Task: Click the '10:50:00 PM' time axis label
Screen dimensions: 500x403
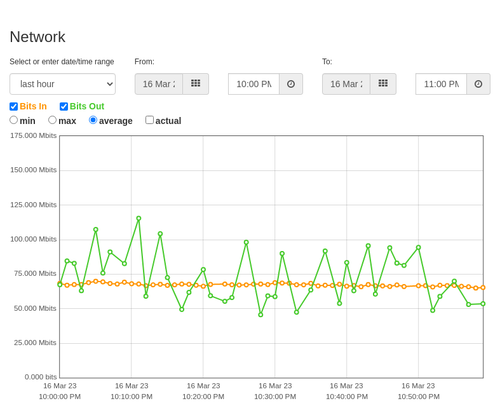Action: 418,397
